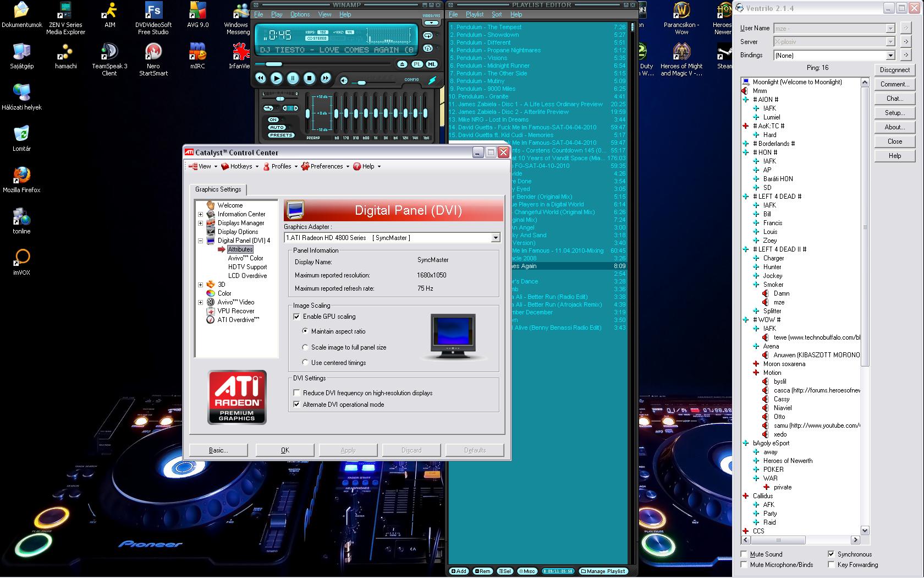Pause playback in Winamp
This screenshot has width=924, height=578.
tap(293, 79)
